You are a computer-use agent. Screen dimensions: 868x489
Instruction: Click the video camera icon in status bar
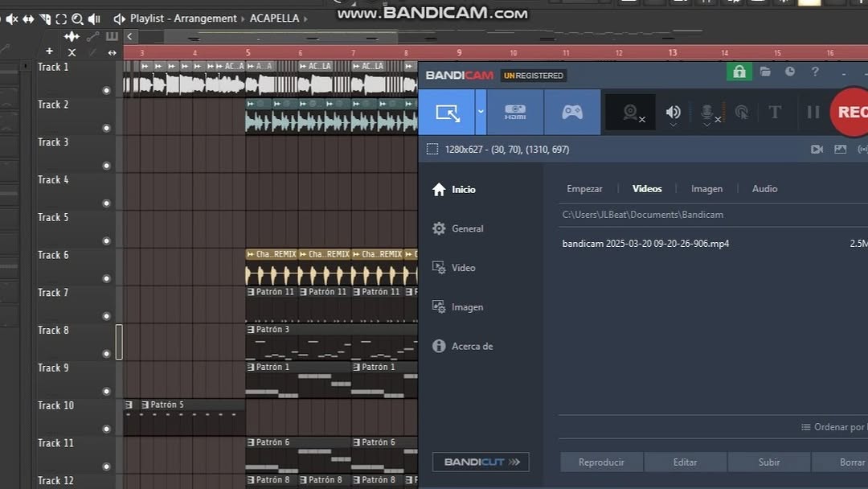(x=817, y=150)
